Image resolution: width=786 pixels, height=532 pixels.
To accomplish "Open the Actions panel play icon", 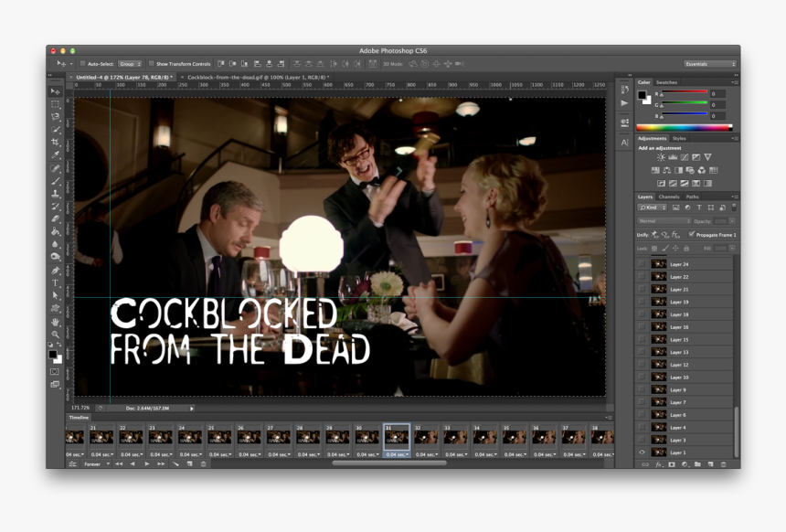I will click(624, 102).
